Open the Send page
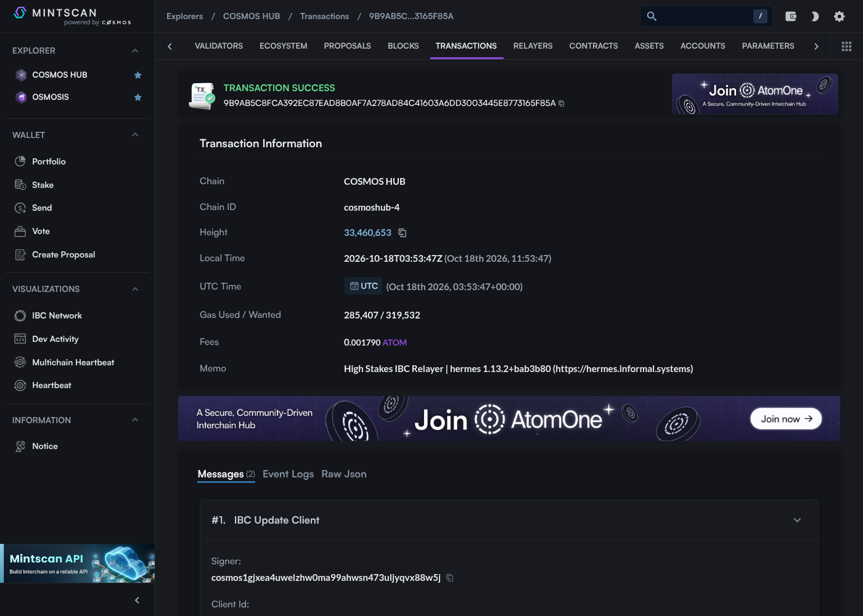This screenshot has height=616, width=863. click(x=42, y=208)
